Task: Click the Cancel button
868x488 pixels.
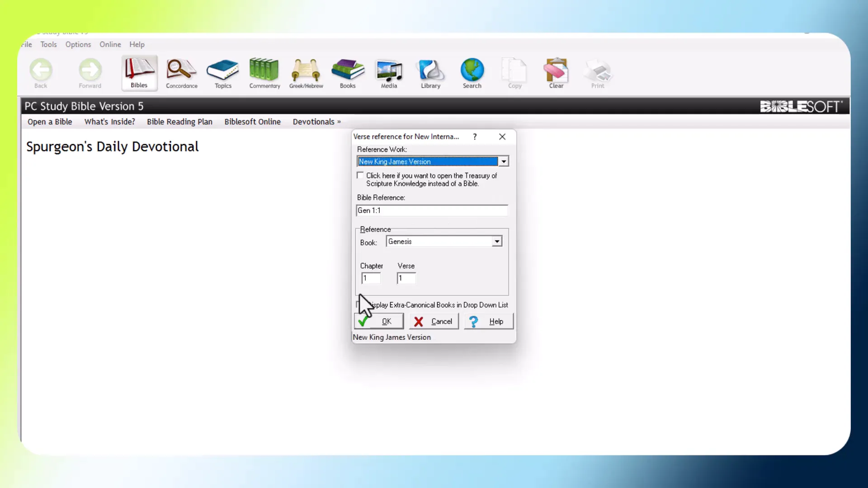Action: pyautogui.click(x=434, y=321)
